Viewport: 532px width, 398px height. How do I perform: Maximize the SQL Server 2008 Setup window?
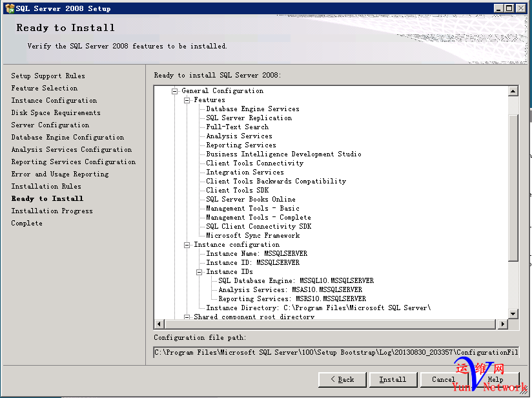click(509, 8)
